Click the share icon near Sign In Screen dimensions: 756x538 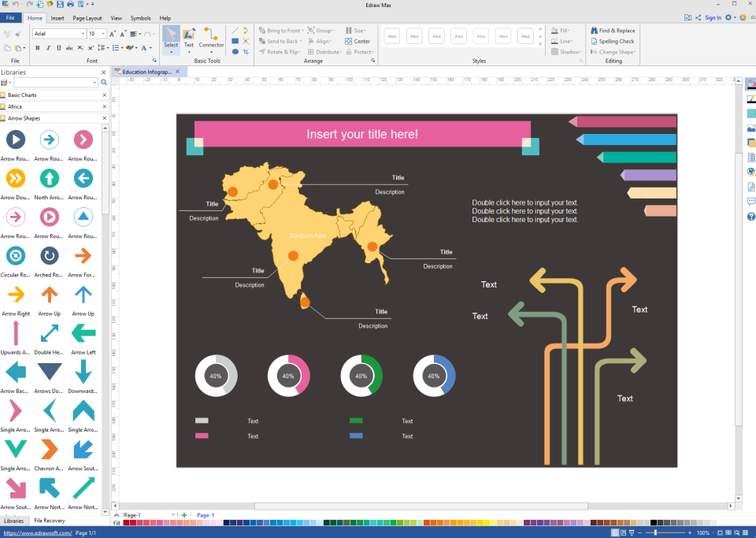pyautogui.click(x=698, y=18)
